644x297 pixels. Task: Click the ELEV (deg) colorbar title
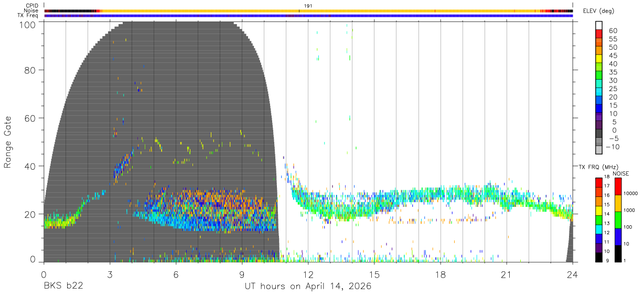click(598, 10)
